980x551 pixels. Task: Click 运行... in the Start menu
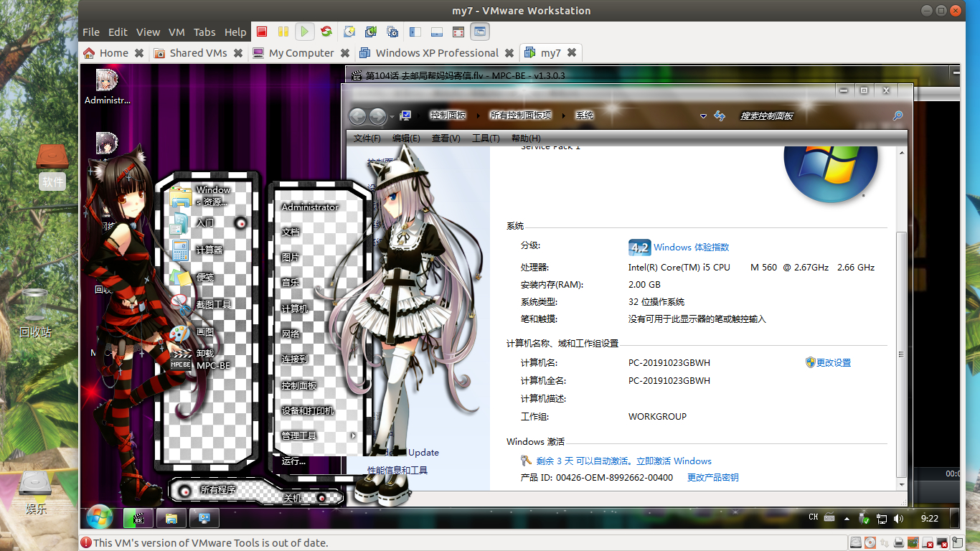[x=294, y=461]
